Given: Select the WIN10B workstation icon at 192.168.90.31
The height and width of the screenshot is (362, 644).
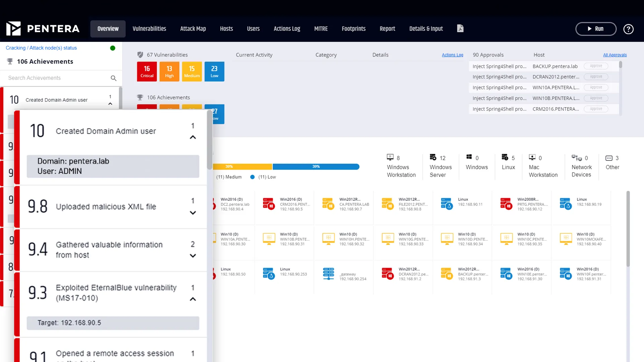Looking at the screenshot, I should pos(269,239).
